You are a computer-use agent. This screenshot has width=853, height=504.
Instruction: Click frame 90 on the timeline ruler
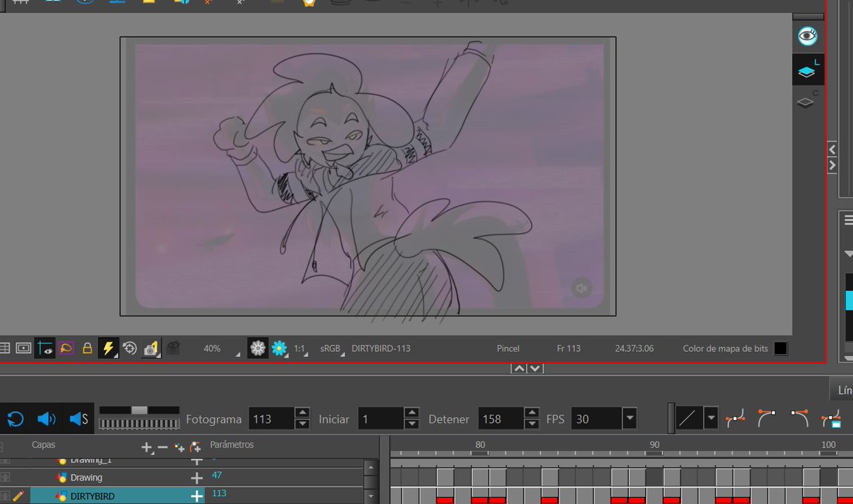tap(655, 445)
